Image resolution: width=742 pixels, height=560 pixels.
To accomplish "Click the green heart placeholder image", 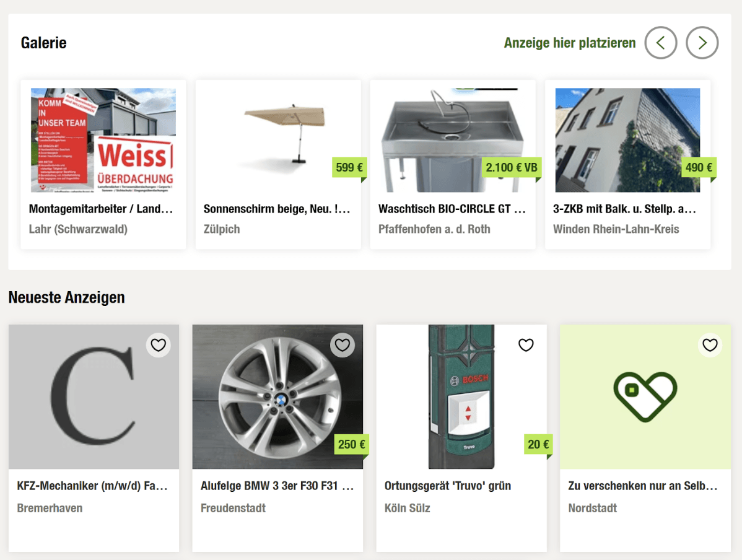I will pos(645,396).
